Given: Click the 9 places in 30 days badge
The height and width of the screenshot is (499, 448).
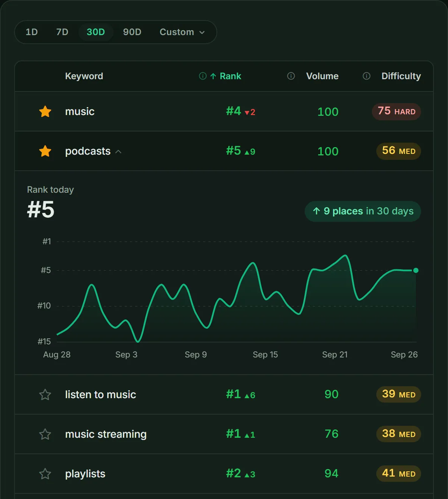Looking at the screenshot, I should coord(363,211).
